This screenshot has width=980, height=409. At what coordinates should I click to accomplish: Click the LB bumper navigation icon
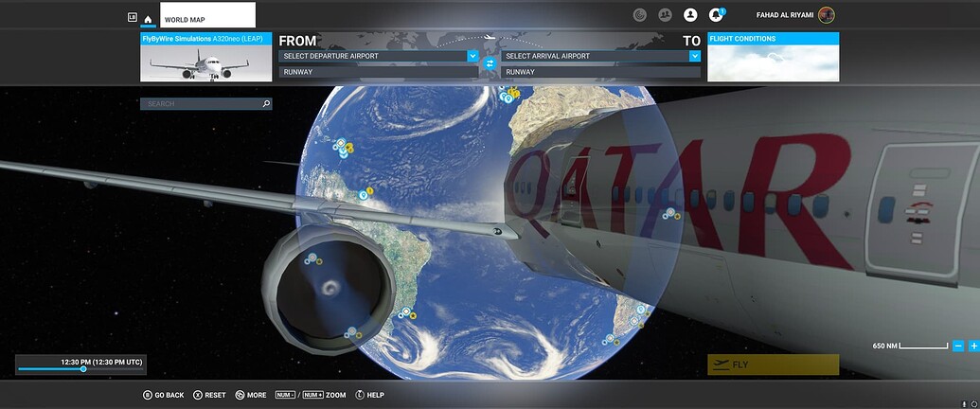(x=133, y=17)
